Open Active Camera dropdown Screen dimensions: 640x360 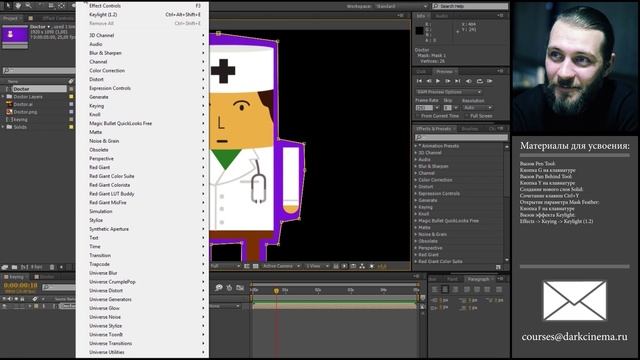click(281, 266)
